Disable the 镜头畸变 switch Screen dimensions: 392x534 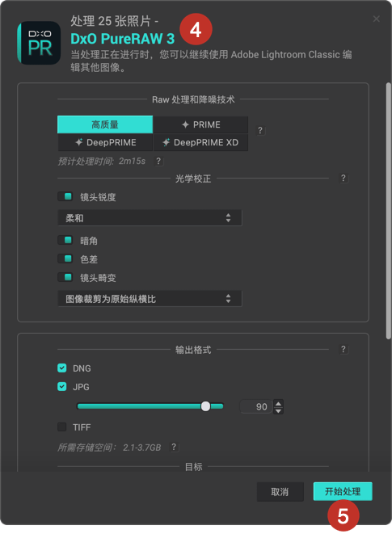[x=65, y=277]
